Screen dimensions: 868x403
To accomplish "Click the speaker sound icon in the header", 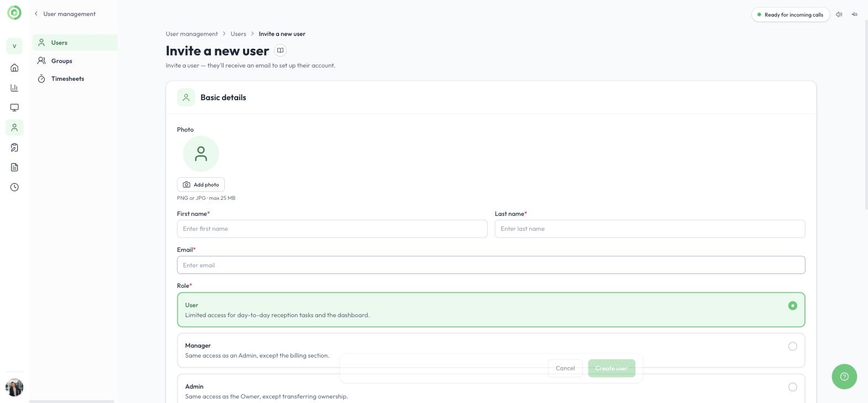I will coord(839,14).
